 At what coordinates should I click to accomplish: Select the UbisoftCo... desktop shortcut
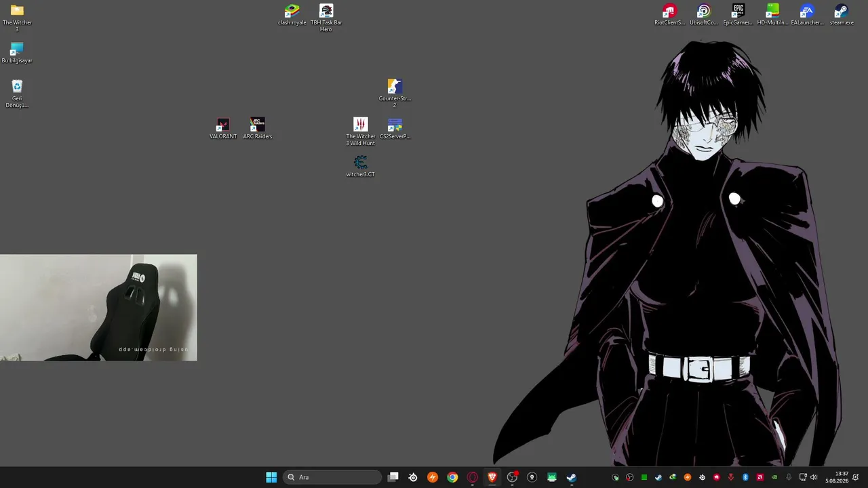click(704, 15)
